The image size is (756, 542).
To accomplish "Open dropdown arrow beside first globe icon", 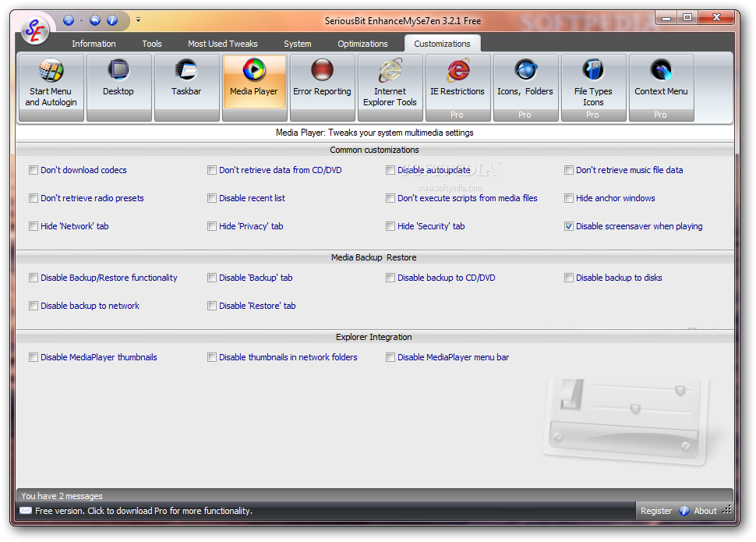I will (x=81, y=20).
